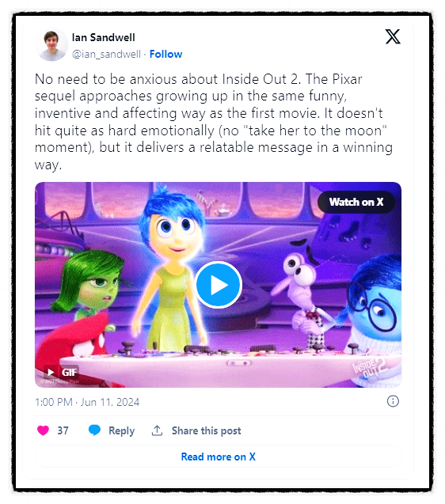Click the Reply label
445x504 pixels.
pyautogui.click(x=122, y=430)
